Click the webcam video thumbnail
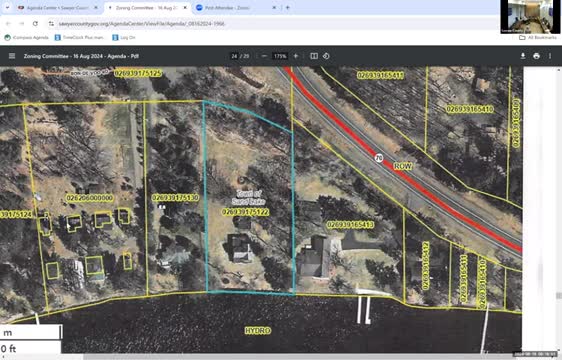The width and height of the screenshot is (562, 360). coord(529,16)
